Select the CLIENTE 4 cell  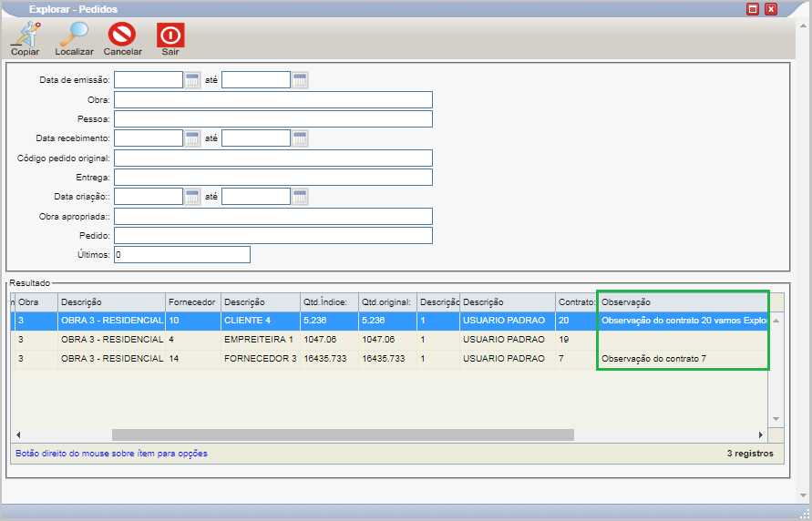(x=261, y=321)
